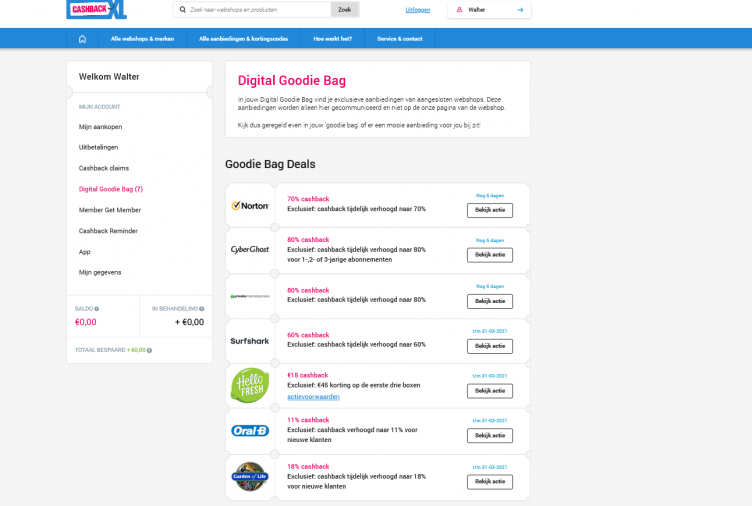Click the CyberGhost logo
Viewport: 752px width, 506px height.
click(x=250, y=250)
